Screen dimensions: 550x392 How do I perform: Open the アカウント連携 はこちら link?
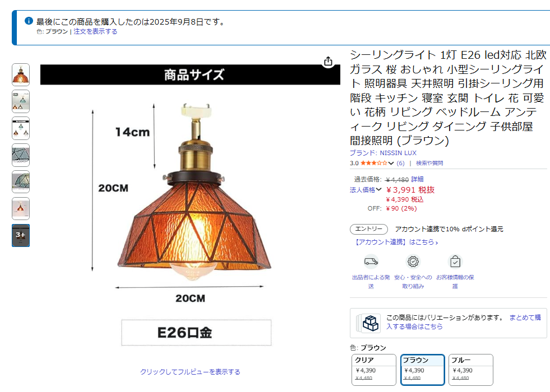coord(396,242)
